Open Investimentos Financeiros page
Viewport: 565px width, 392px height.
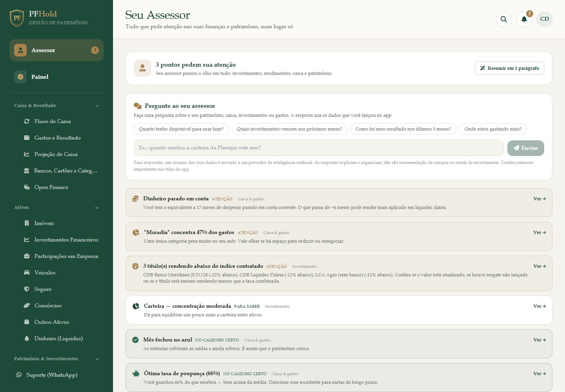tap(61, 240)
